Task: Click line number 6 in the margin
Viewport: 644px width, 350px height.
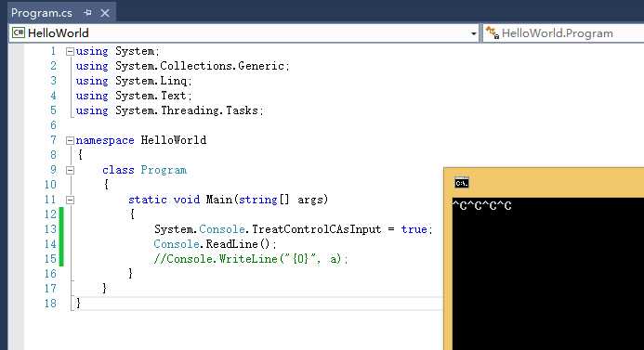Action: click(53, 125)
